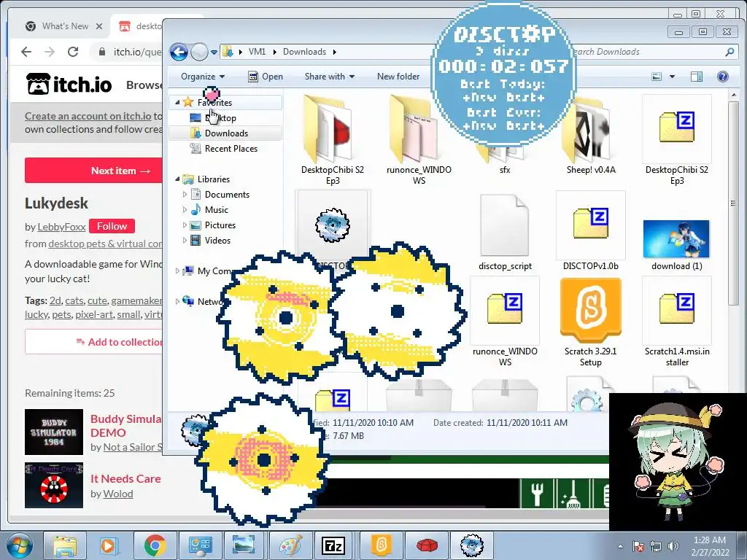Collapse the Libraries tree section
747x560 pixels.
(177, 179)
